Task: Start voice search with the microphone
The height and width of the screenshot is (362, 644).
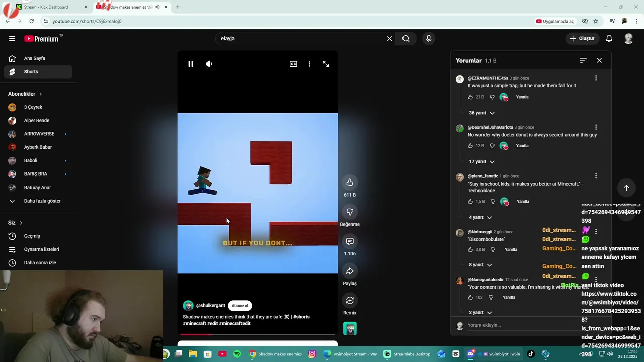Action: 429,39
